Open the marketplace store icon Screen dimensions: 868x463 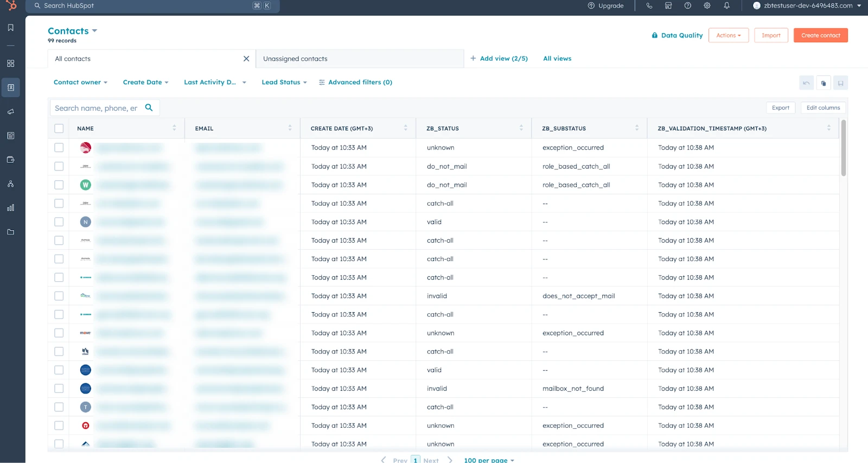pos(668,6)
